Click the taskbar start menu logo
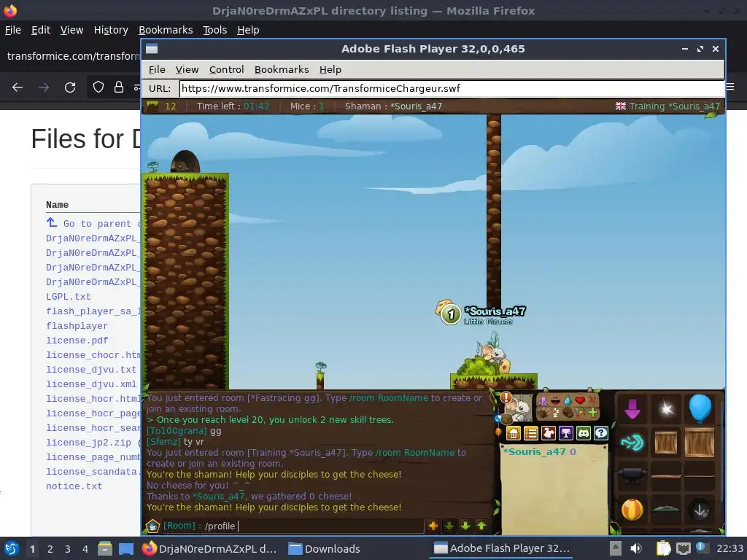Viewport: 747px width, 560px height. pos(12,549)
